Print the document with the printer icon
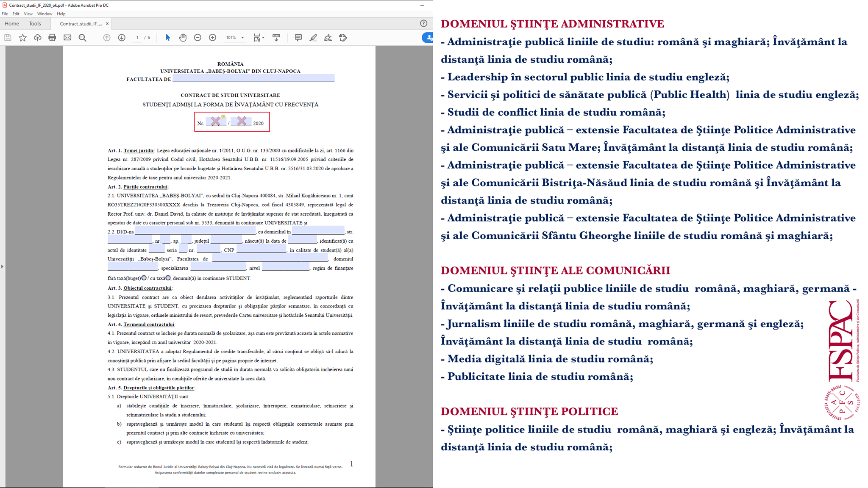Screen dimensions: 868x488 [52, 38]
